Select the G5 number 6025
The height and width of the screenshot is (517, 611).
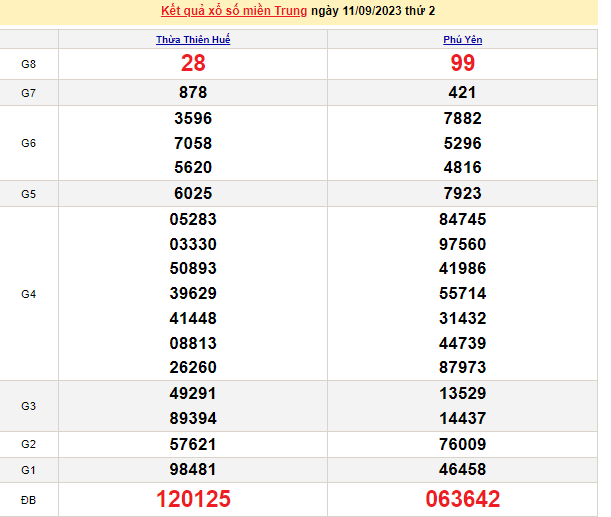193,194
